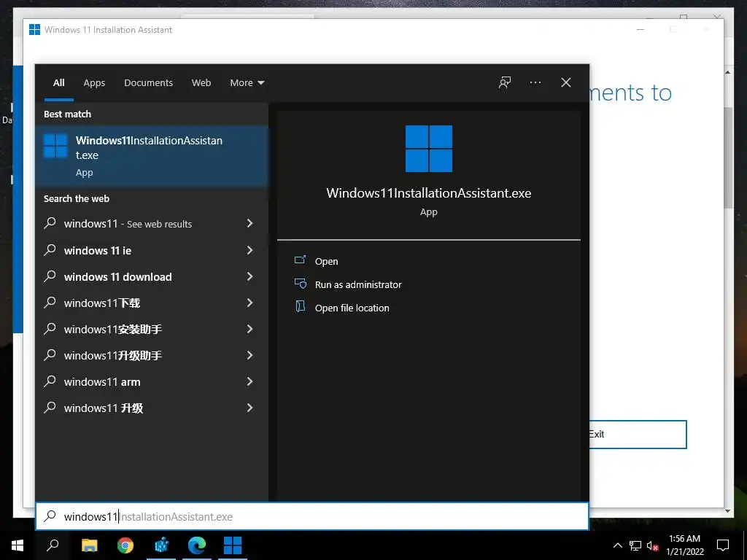Select 'windows11下载' web suggestion
747x560 pixels.
[152, 303]
